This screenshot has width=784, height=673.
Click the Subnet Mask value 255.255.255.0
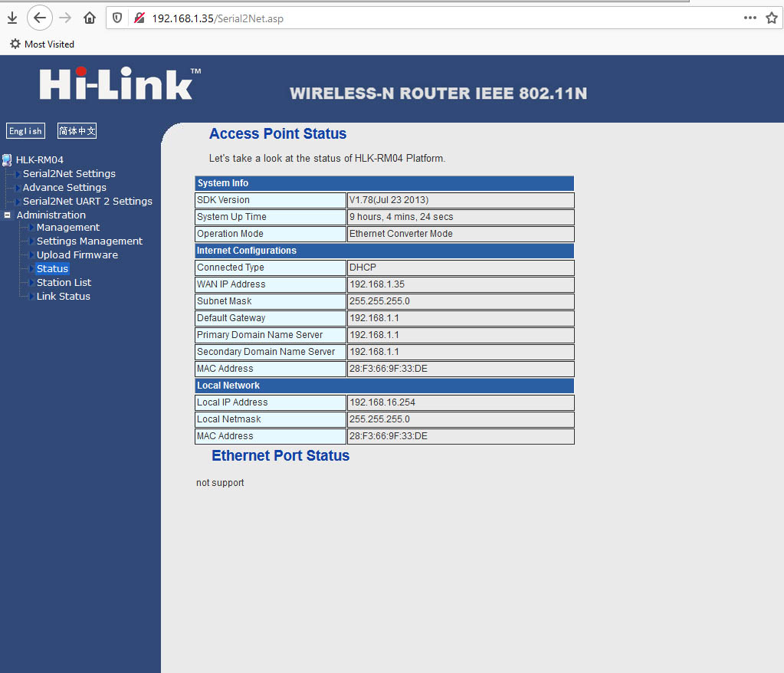tap(461, 301)
